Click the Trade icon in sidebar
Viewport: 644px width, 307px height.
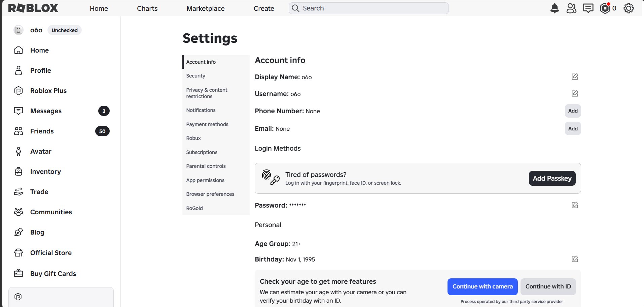pyautogui.click(x=19, y=192)
